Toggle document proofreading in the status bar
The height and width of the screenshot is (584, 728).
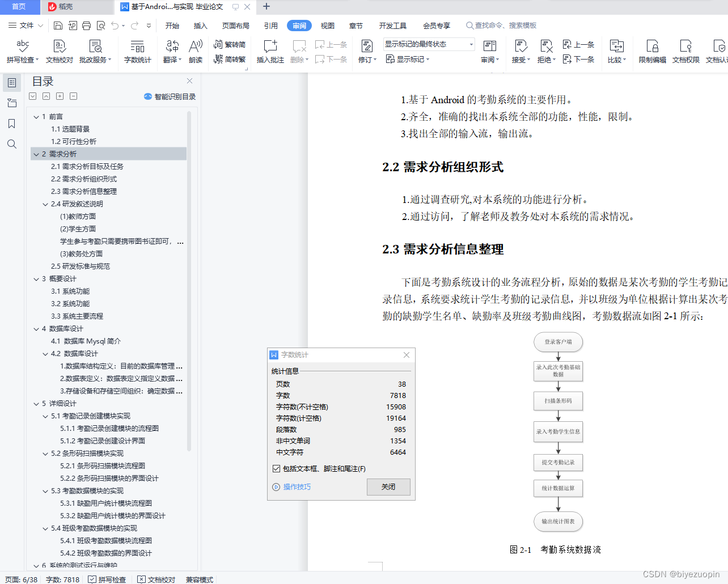coord(156,579)
